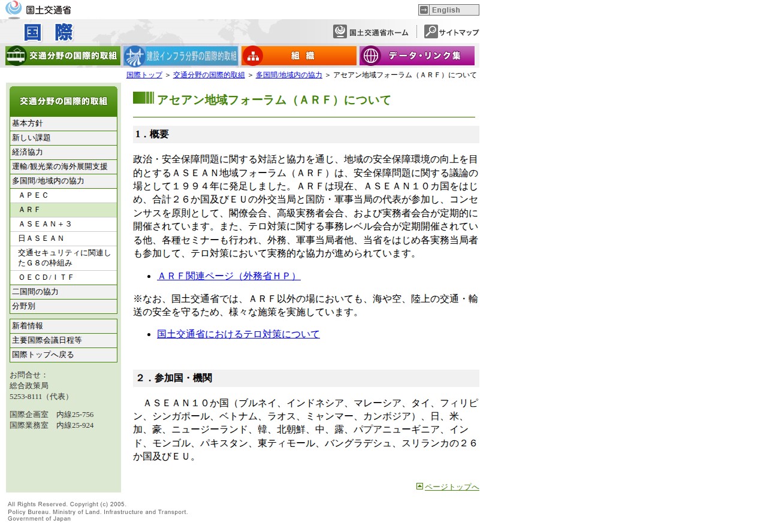
Task: Click the 総合政策局 contact text
Action: point(29,386)
